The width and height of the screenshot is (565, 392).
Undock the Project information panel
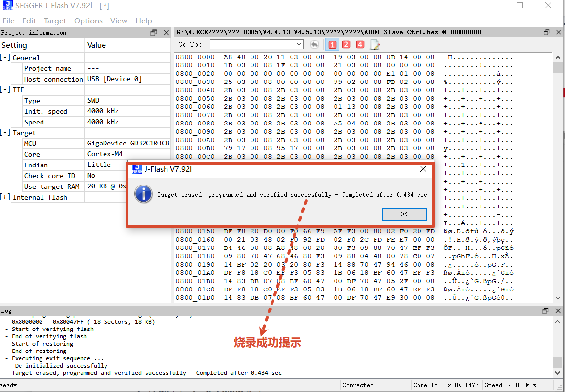click(x=154, y=32)
